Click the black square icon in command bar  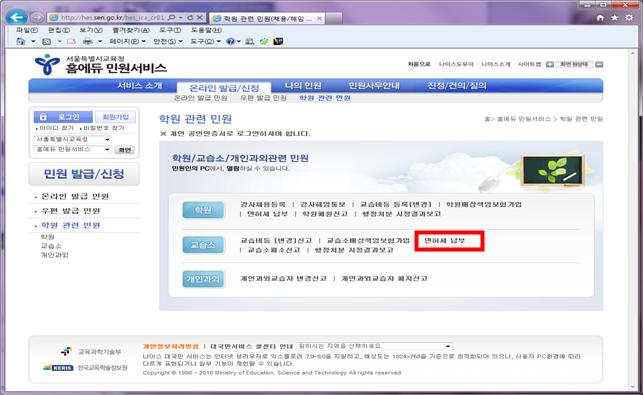[x=278, y=41]
